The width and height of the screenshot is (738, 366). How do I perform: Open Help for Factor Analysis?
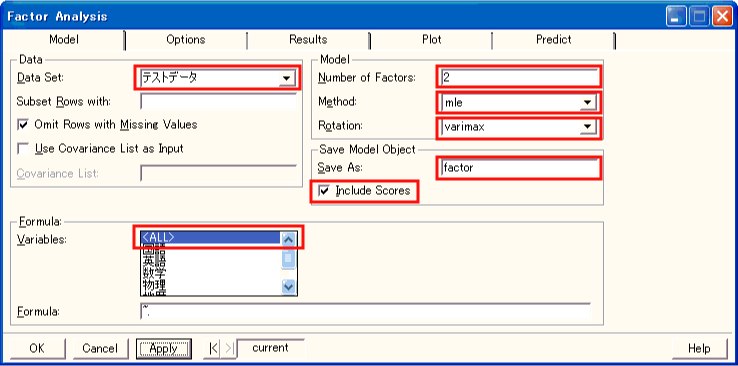pos(699,349)
